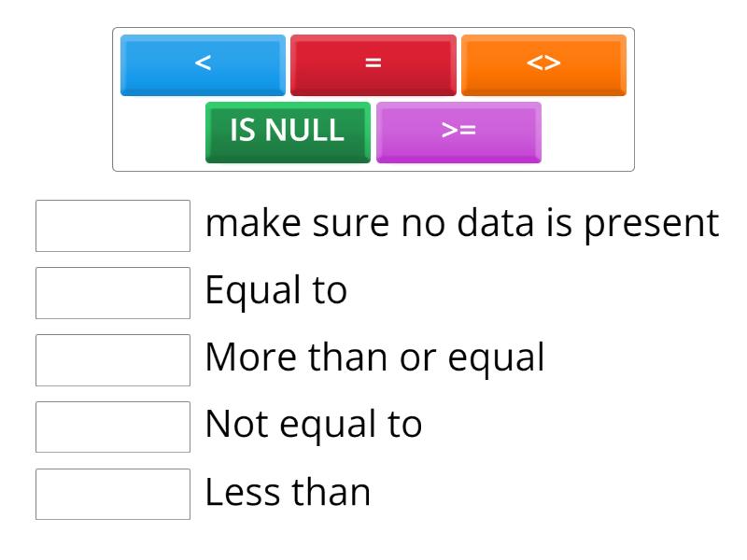This screenshot has width=747, height=560.
Task: Click the 'Equal to' definition label
Action: 276,291
